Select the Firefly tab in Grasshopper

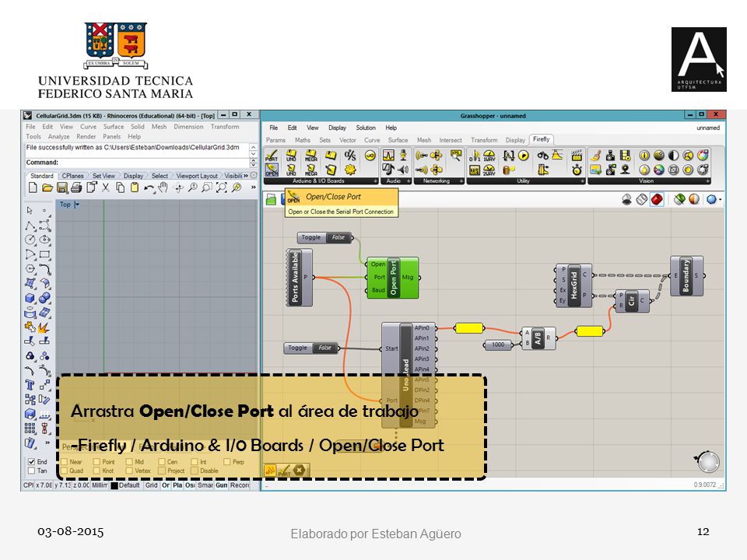tap(542, 139)
